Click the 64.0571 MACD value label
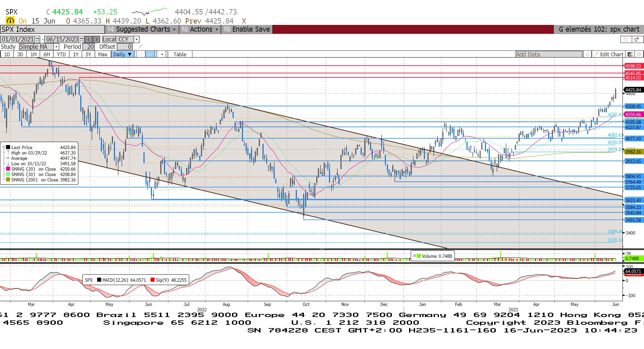Image resolution: width=644 pixels, height=349 pixels. 633,271
